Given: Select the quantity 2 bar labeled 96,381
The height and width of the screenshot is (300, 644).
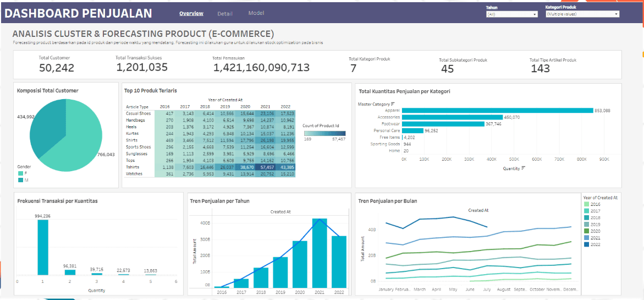Looking at the screenshot, I should (70, 272).
